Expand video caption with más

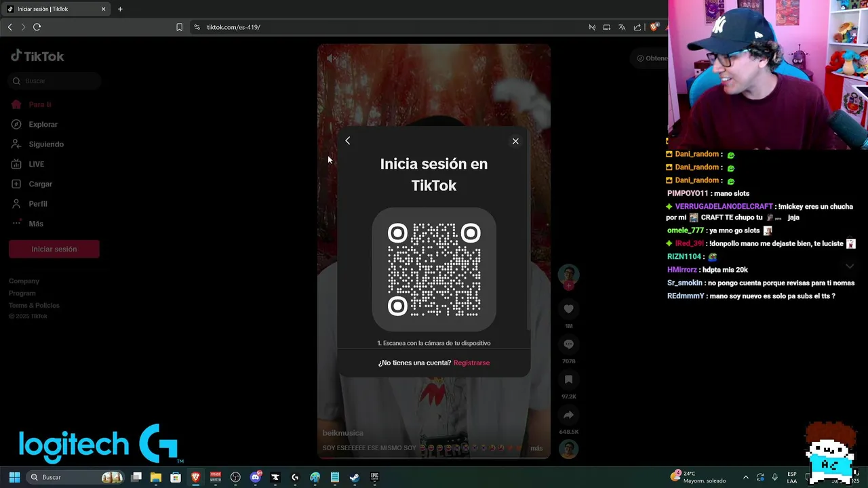pos(536,448)
